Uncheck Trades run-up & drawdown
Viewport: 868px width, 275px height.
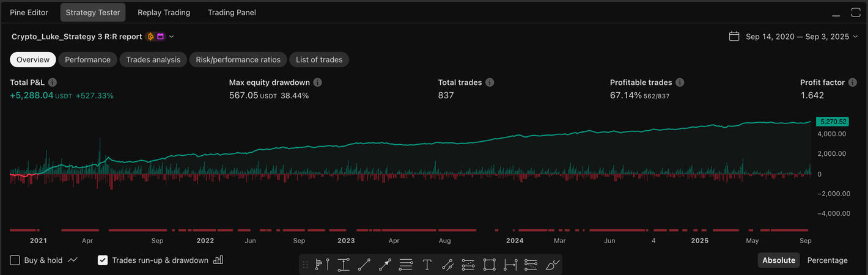[x=103, y=260]
